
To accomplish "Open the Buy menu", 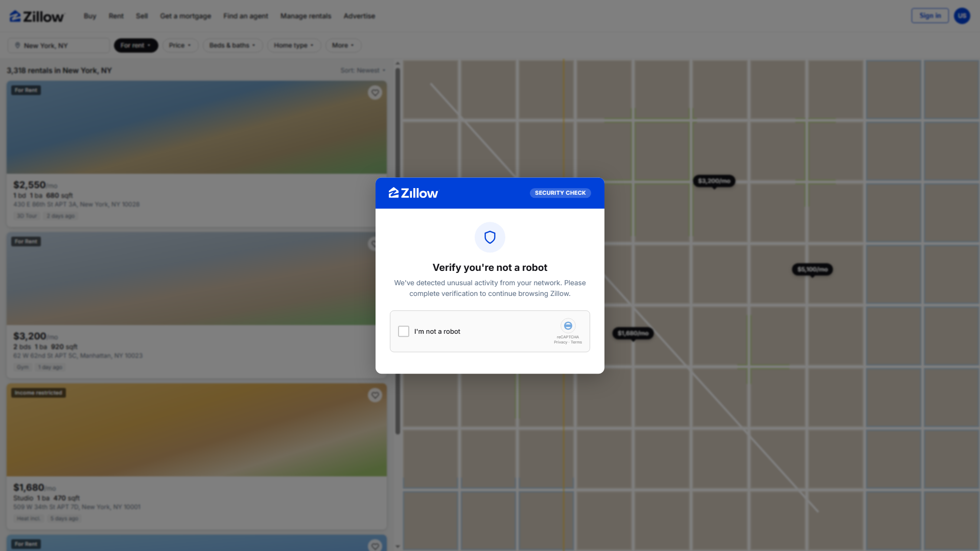I will pyautogui.click(x=90, y=16).
